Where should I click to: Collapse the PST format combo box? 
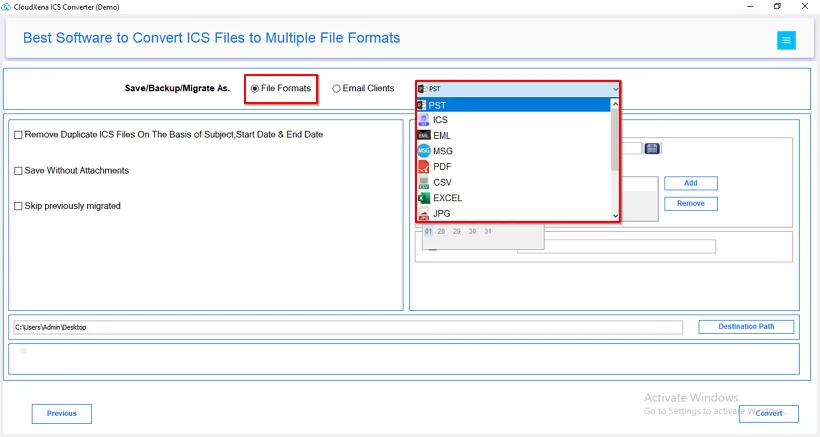click(x=518, y=89)
